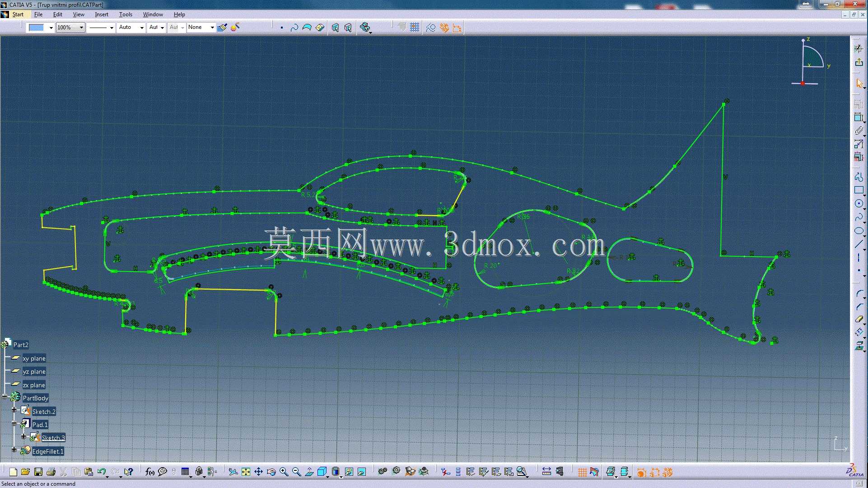The height and width of the screenshot is (488, 868).
Task: Open the line type dropdown
Action: coord(112,28)
